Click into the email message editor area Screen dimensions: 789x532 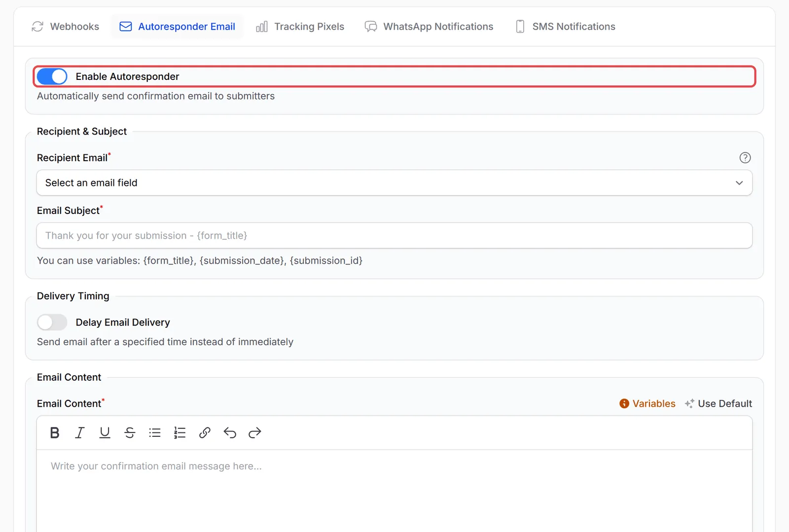394,491
